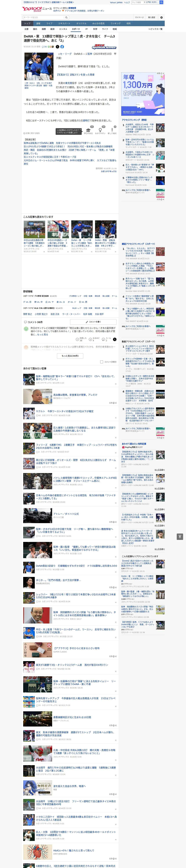Open the エキスパート navigation tab
The image size is (186, 868).
coord(64,24)
